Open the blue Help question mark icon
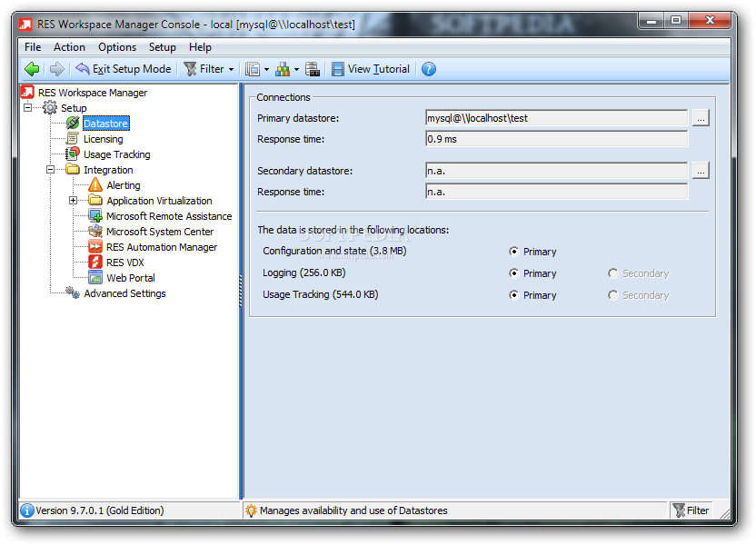Screen dimensions: 756x545 click(x=429, y=69)
